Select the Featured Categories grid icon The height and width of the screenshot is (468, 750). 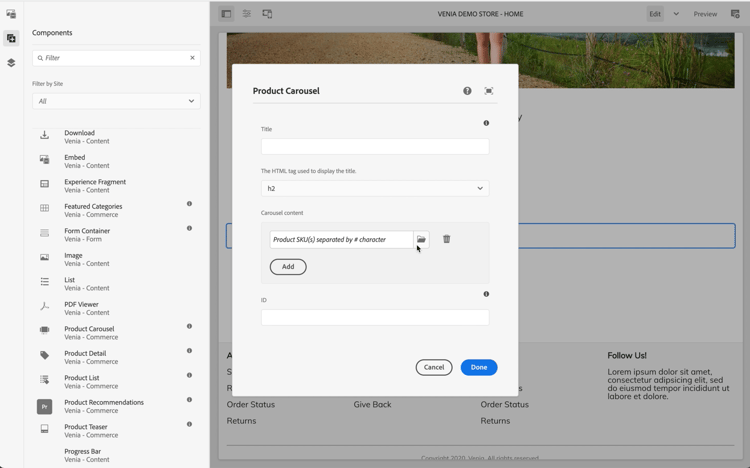point(44,208)
